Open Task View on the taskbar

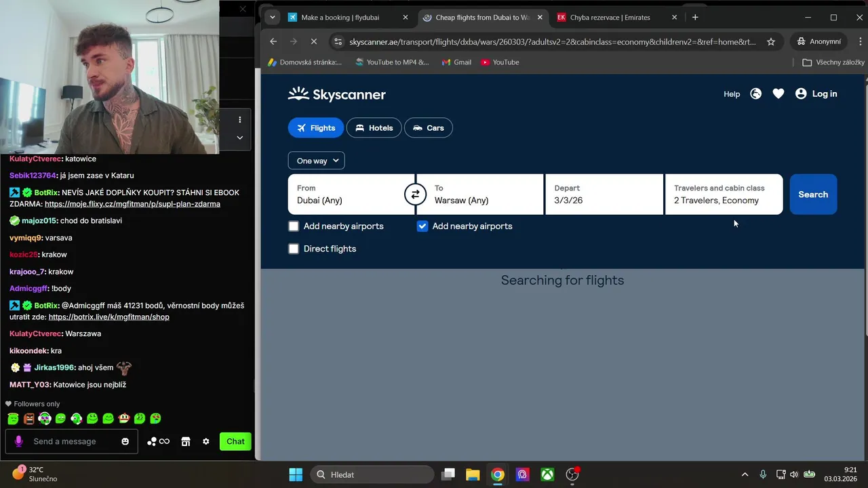pyautogui.click(x=448, y=474)
